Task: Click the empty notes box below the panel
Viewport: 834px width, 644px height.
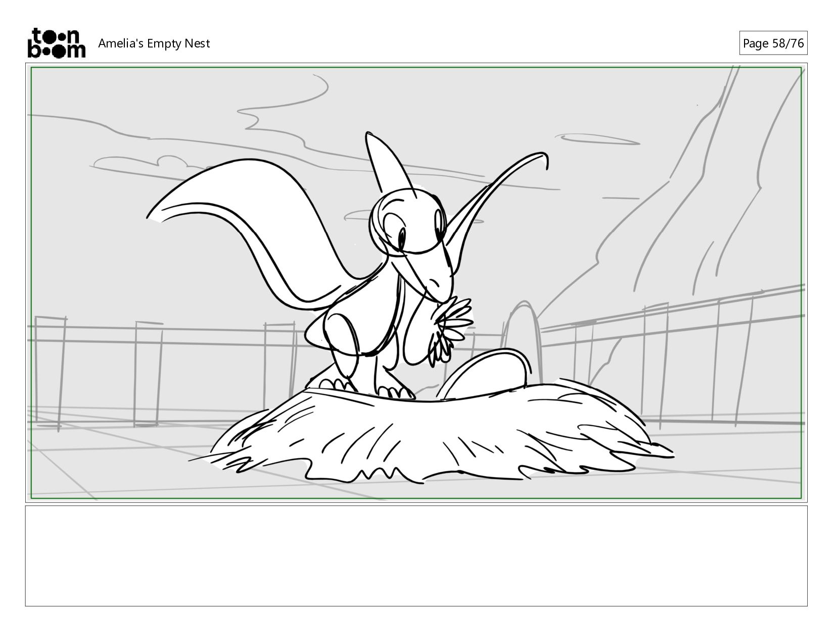Action: coord(416,556)
